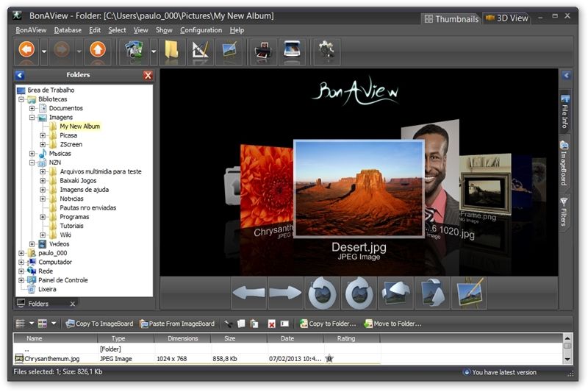Collapse the Bibliotecas tree node
This screenshot has width=588, height=392.
(21, 99)
